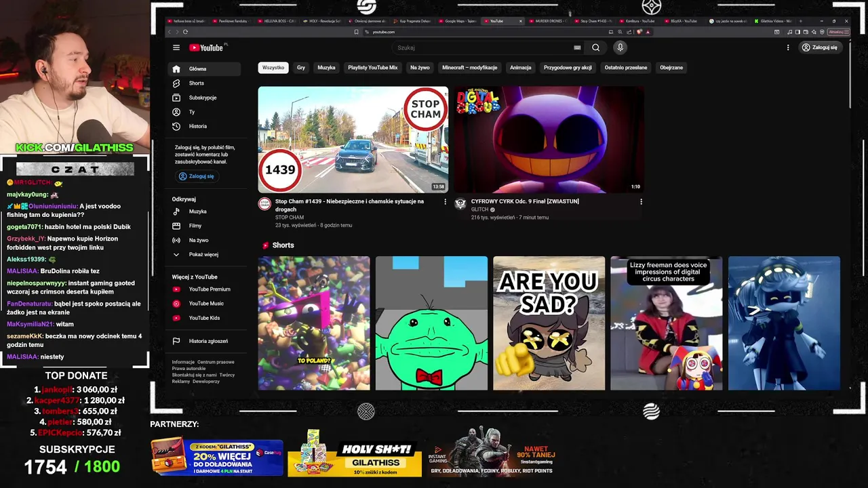Open Historia in the sidebar
Screen dimensions: 868x488
204,126
